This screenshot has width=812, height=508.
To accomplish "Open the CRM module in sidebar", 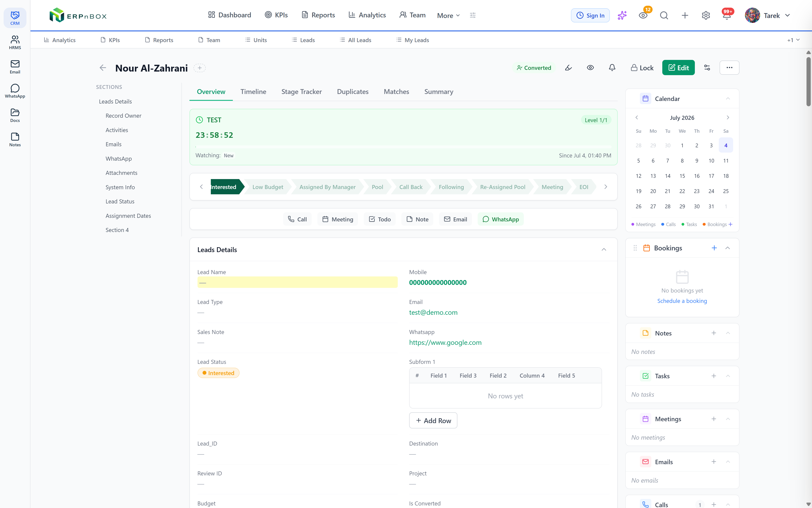I will [15, 18].
